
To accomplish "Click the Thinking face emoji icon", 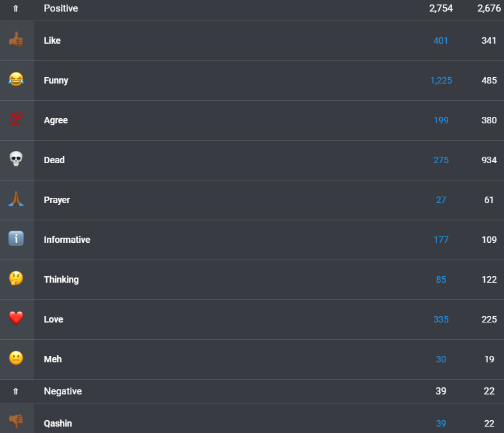I will pos(16,278).
